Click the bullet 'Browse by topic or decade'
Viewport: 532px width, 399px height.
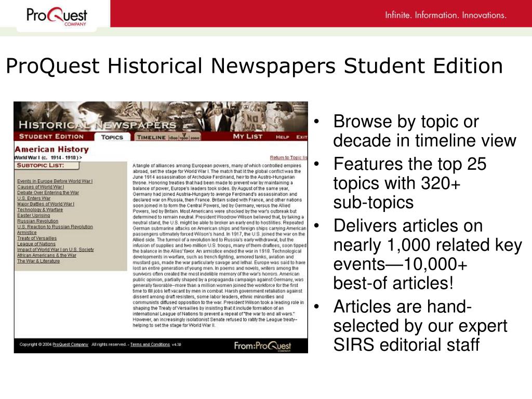[x=424, y=131]
